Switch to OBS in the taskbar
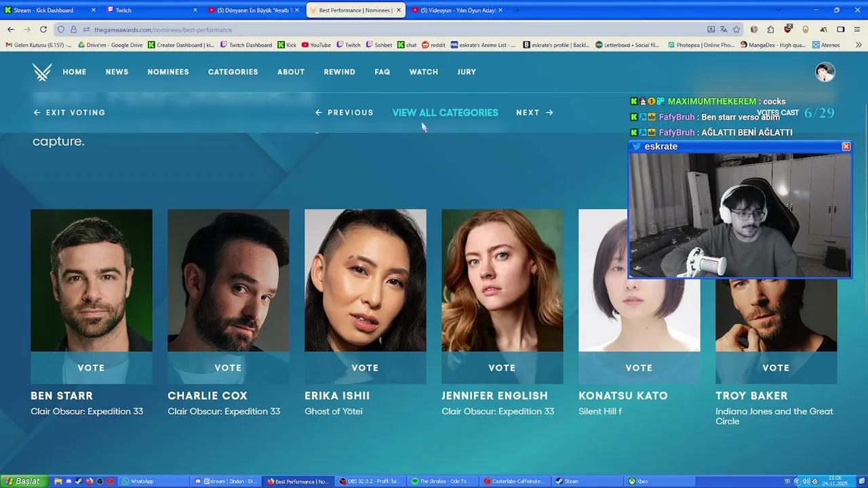This screenshot has height=488, width=868. click(371, 481)
